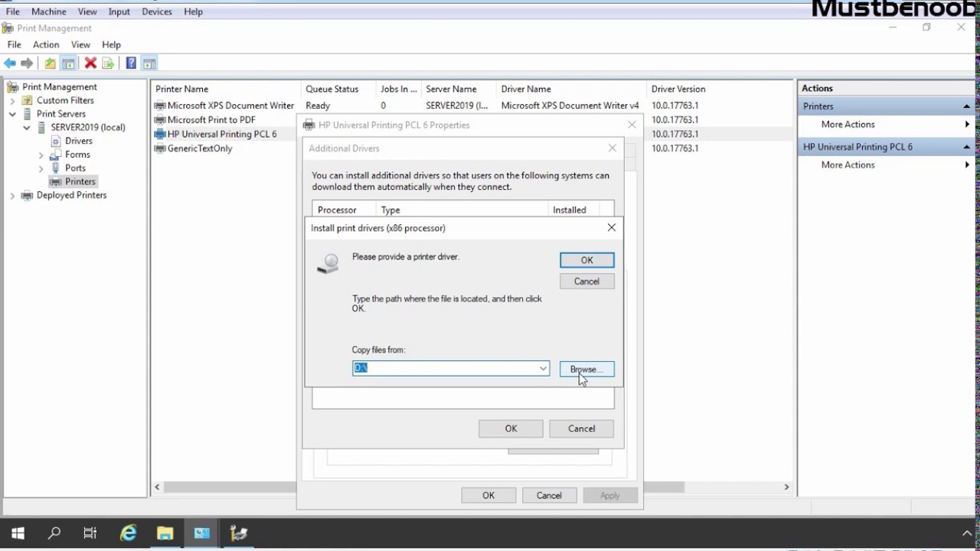Click the red Delete icon in toolbar

click(x=90, y=64)
